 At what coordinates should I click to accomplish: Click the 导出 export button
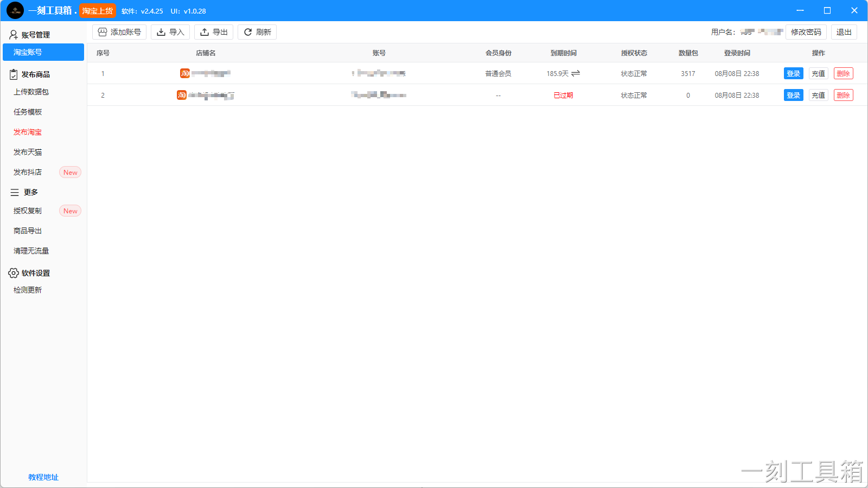[x=214, y=32]
